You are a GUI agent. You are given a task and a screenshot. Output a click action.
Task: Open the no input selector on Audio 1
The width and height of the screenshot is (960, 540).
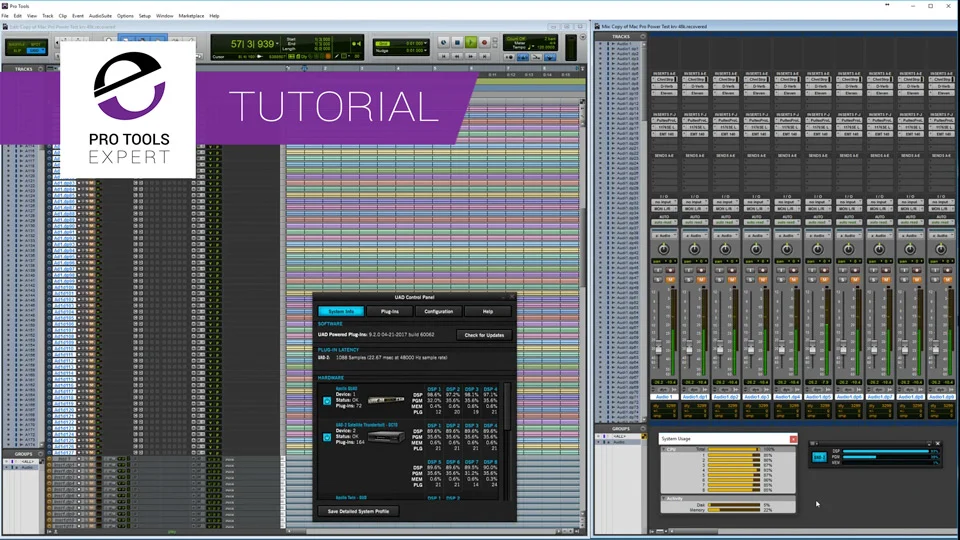point(663,202)
